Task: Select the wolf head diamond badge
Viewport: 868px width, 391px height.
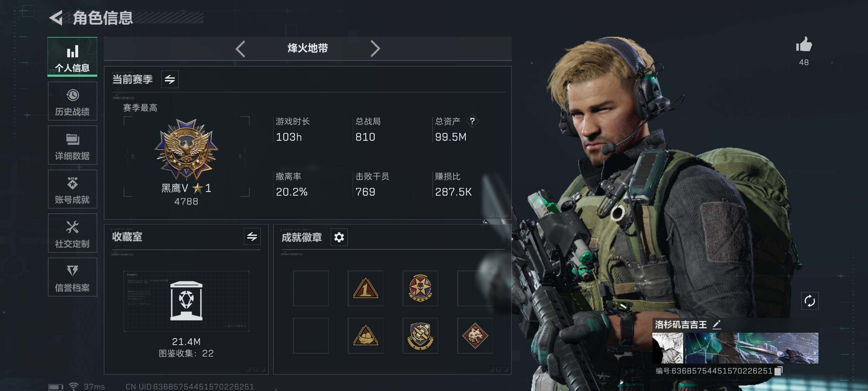Action: [475, 336]
